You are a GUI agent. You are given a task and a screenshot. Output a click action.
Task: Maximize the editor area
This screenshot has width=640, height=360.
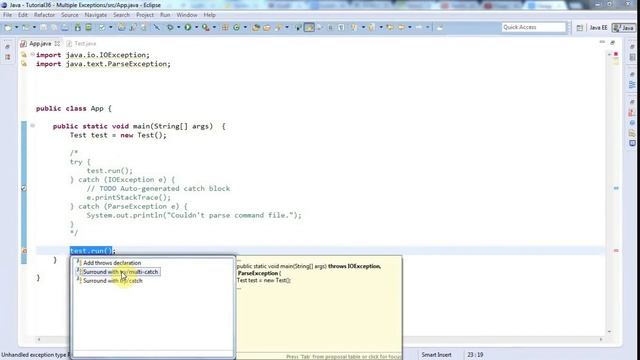click(x=613, y=42)
